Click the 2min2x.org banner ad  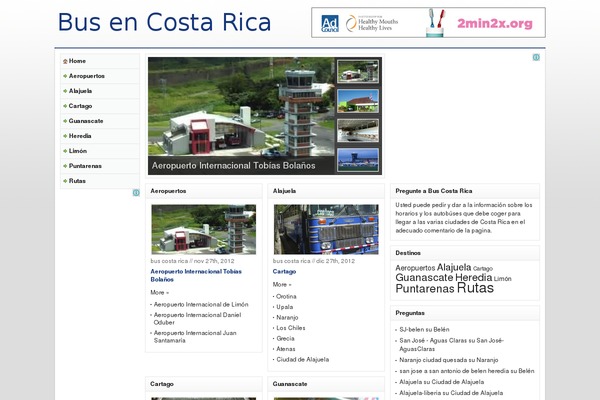429,23
